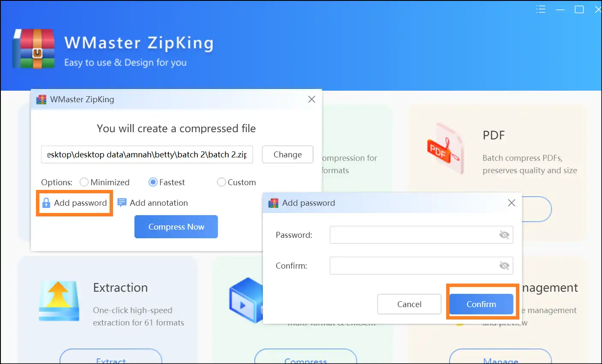Click the Change path button
The width and height of the screenshot is (602, 364).
point(288,154)
